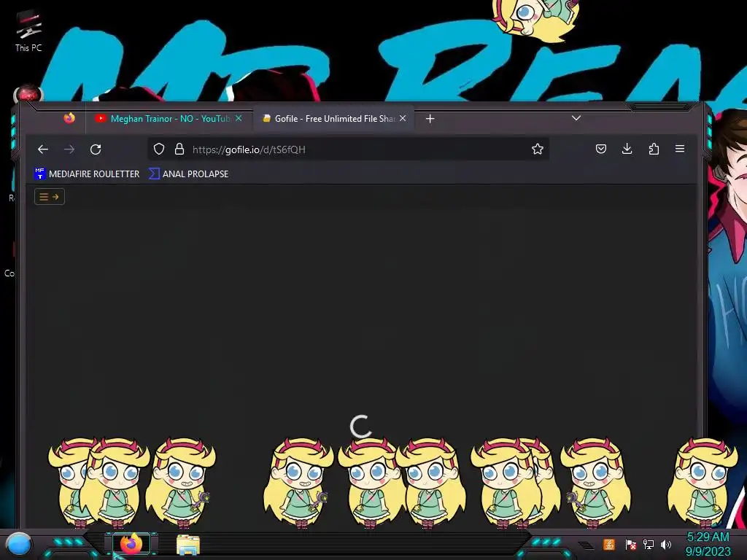The width and height of the screenshot is (747, 560).
Task: Select the Gofile Free Unlimited File Sharing tab
Action: (333, 119)
